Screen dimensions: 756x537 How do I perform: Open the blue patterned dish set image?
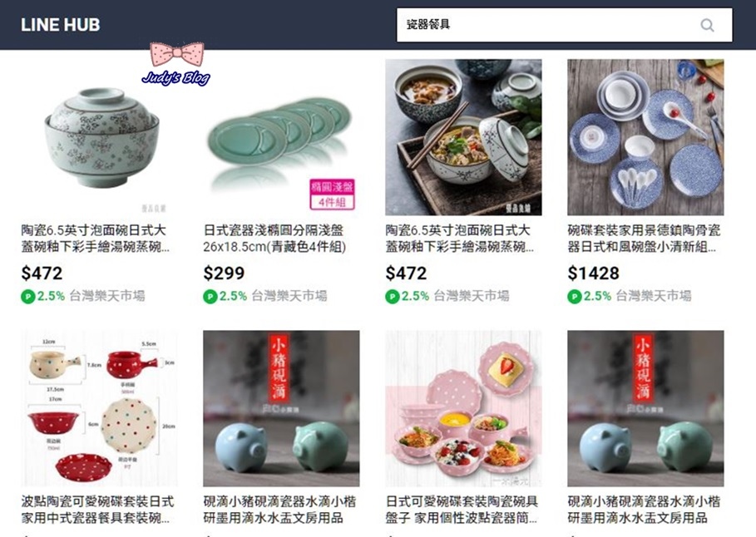pos(645,137)
